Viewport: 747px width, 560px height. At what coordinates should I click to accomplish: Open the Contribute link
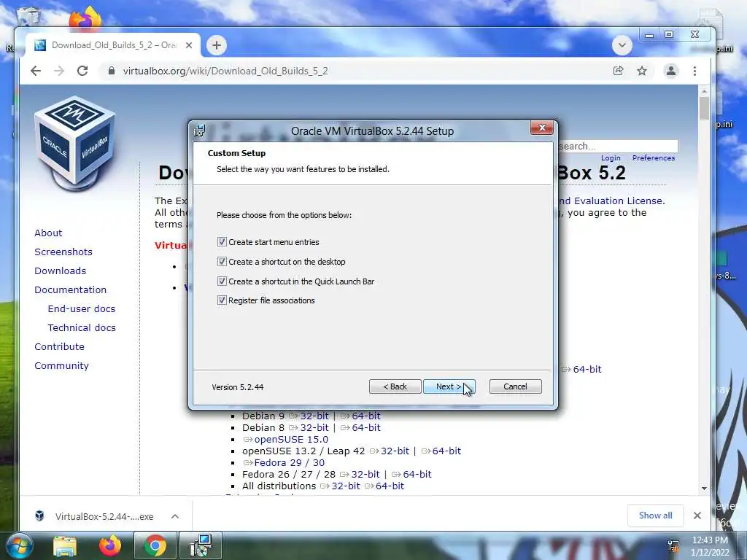59,346
